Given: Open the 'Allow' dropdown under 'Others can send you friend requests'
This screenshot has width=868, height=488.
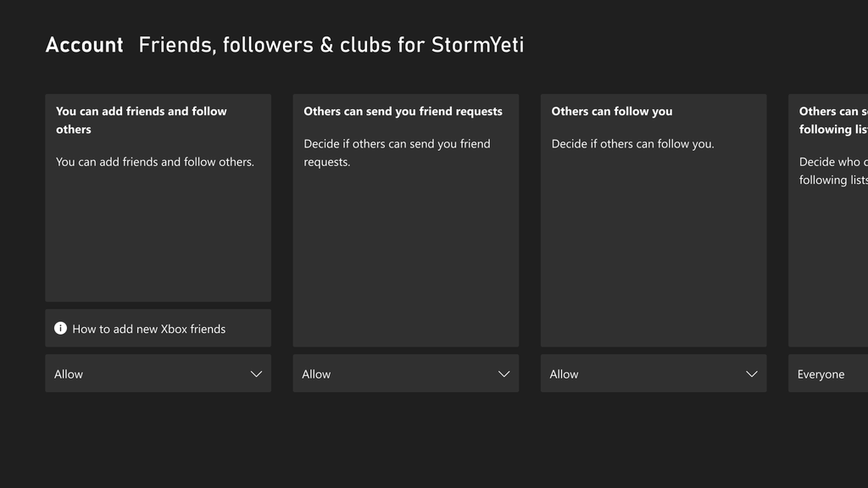Looking at the screenshot, I should pos(405,374).
